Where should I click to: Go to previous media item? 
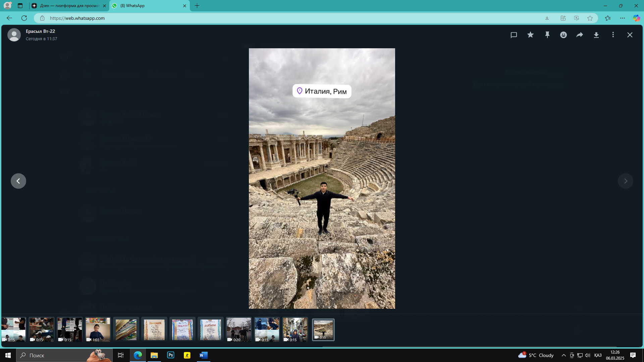tap(18, 181)
